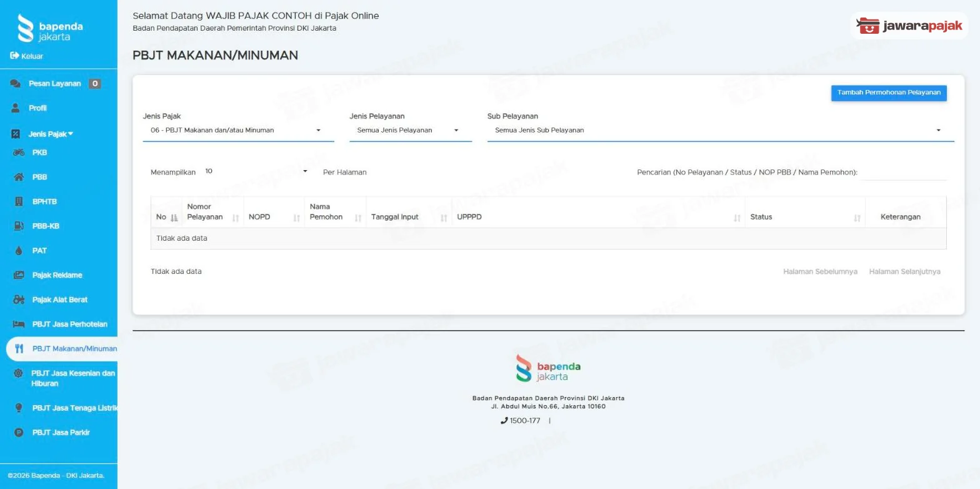Click the Halaman Selanjutnya pagination link

[904, 271]
